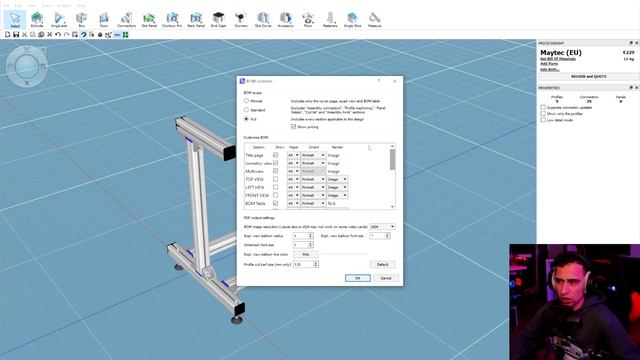Click the Save disk icon

click(16, 35)
